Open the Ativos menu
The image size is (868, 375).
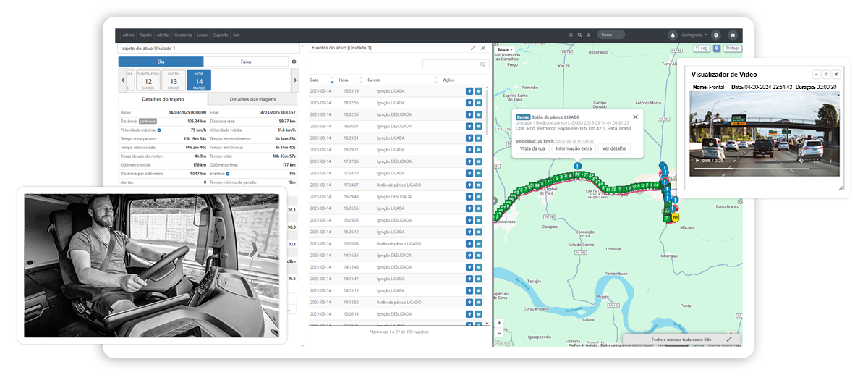click(128, 35)
